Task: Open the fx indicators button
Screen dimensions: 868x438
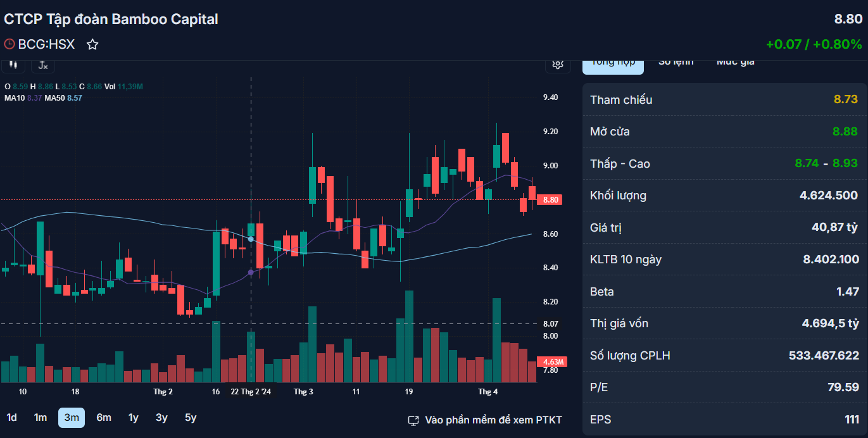Action: pos(43,65)
